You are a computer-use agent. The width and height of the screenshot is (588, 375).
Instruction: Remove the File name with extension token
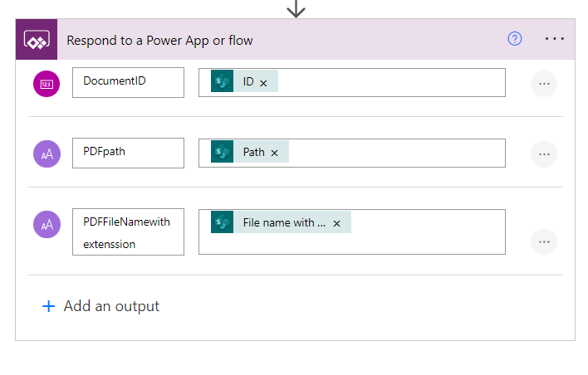coord(336,223)
